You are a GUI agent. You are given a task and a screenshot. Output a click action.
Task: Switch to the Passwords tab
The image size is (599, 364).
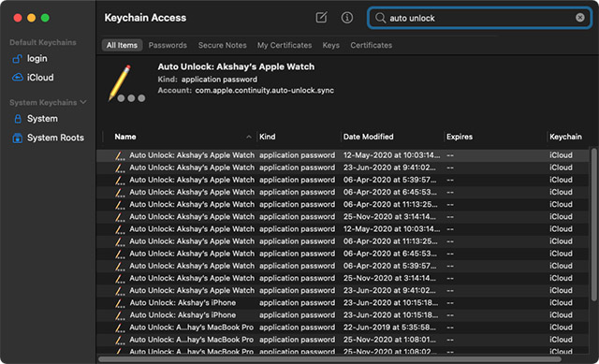[168, 45]
